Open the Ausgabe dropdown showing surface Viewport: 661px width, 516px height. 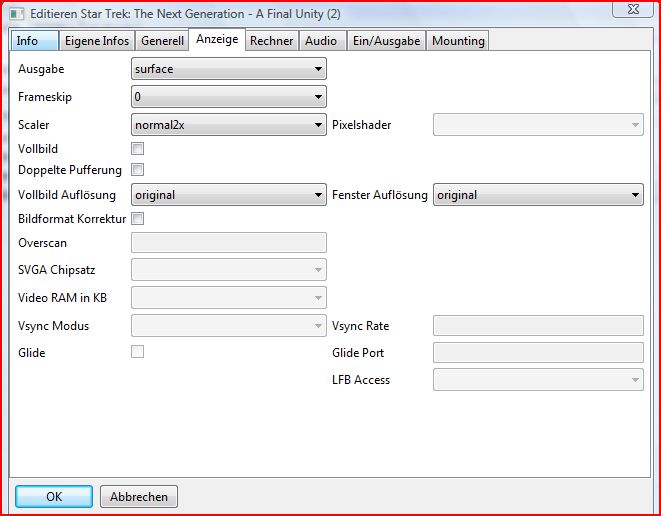tap(229, 69)
